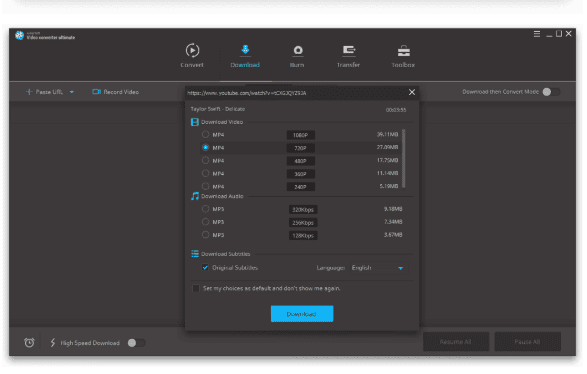Click the 39.11MB file size text
Image resolution: width=587 pixels, height=374 pixels.
pyautogui.click(x=387, y=134)
